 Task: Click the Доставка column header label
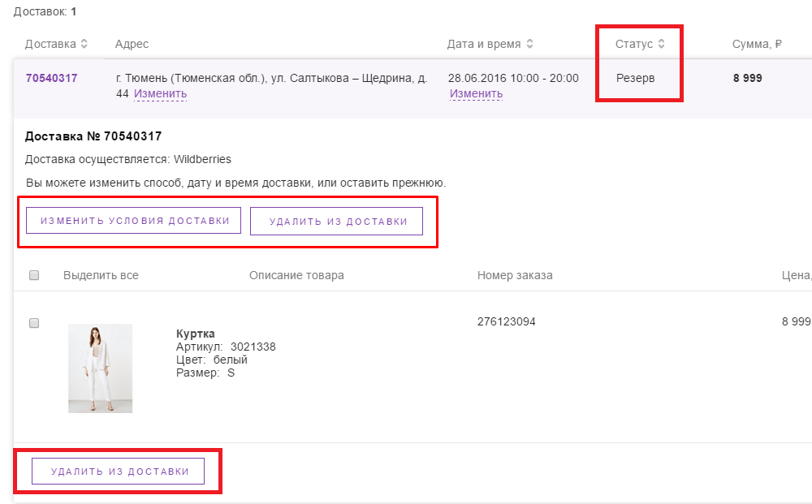pos(50,44)
